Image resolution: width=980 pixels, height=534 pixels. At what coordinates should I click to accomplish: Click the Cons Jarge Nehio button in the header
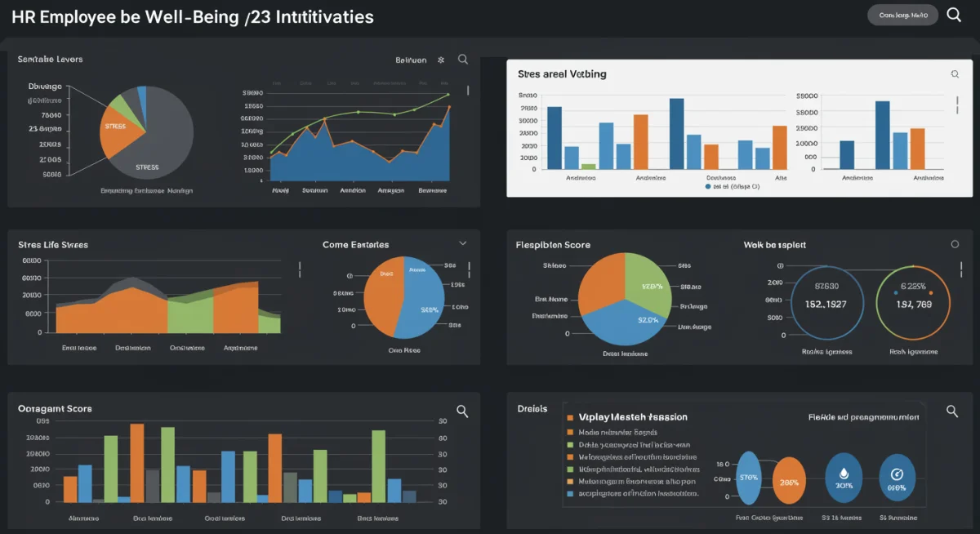click(902, 14)
